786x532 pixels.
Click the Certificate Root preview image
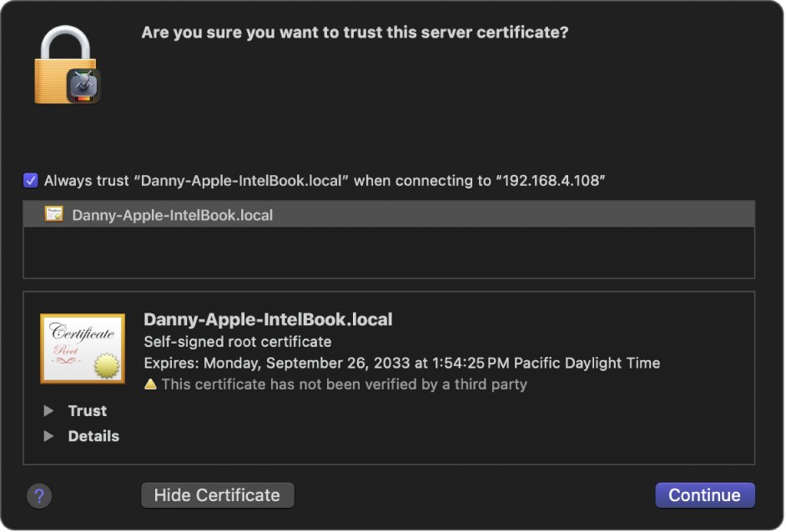tap(83, 349)
